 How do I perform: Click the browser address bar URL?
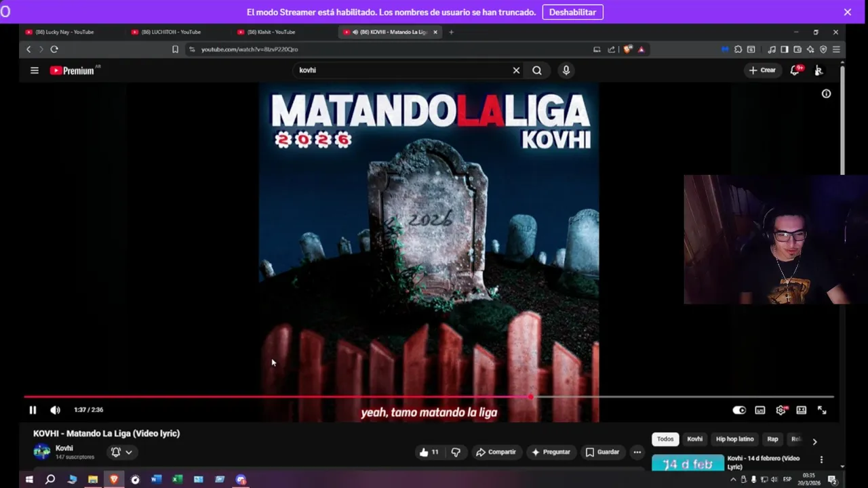point(250,49)
